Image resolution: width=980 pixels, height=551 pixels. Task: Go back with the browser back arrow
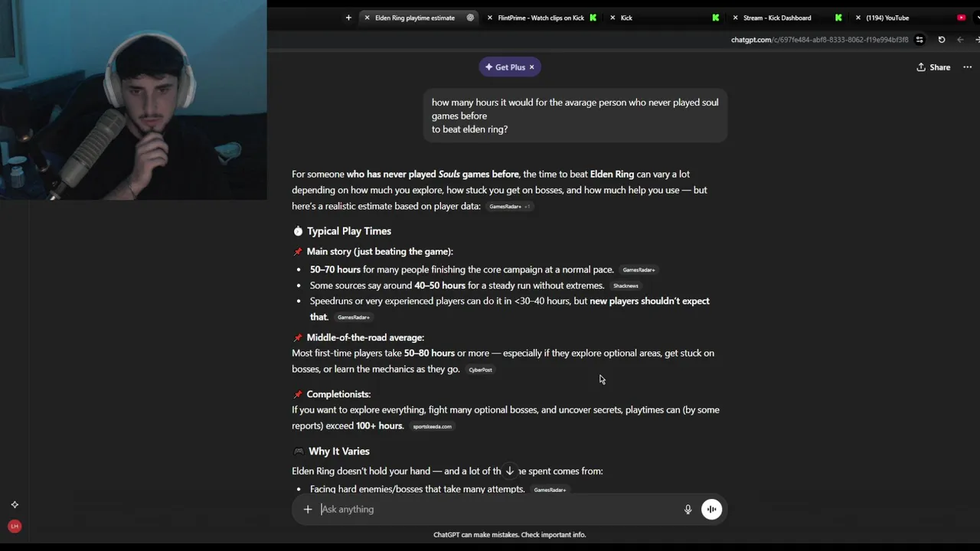click(x=960, y=40)
